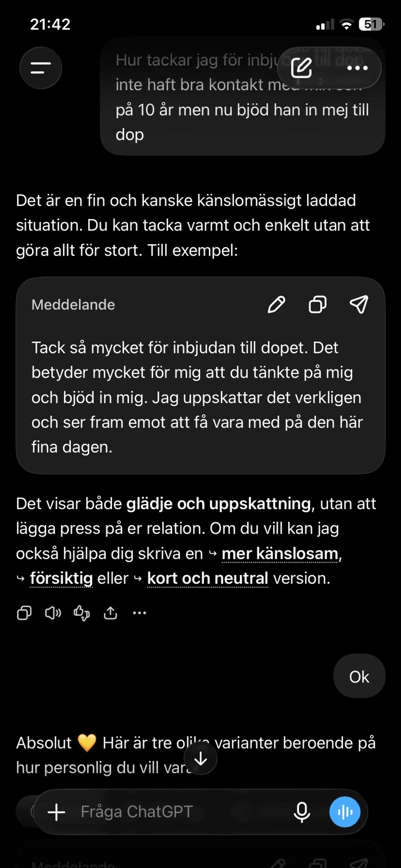Open the three-dot options menu at top
Image resolution: width=401 pixels, height=868 pixels.
[x=357, y=68]
